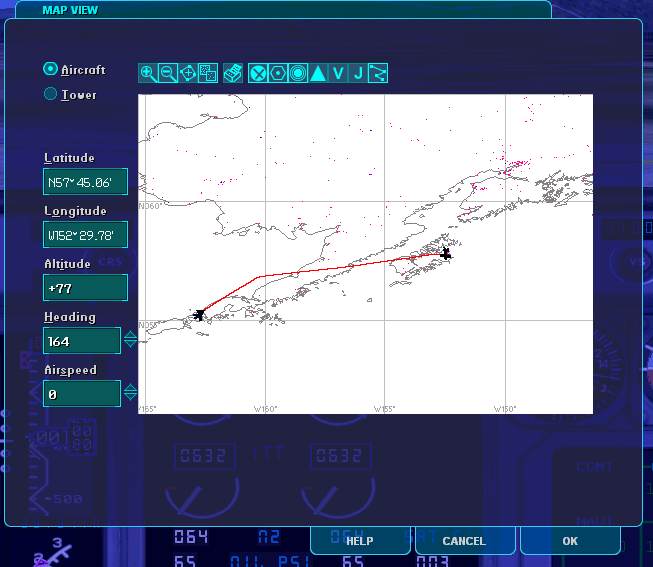This screenshot has height=567, width=653.
Task: Increase airspeed with up arrow
Action: pyautogui.click(x=130, y=388)
